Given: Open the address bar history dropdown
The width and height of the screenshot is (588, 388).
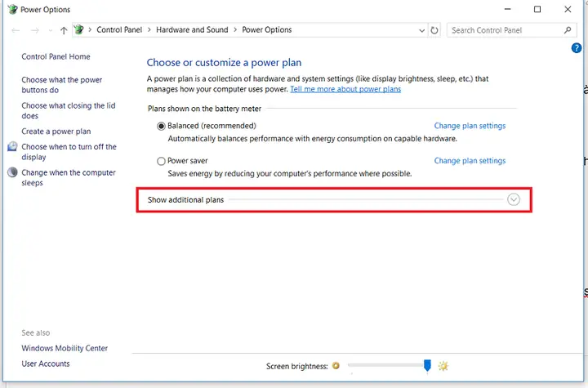Looking at the screenshot, I should [x=422, y=30].
